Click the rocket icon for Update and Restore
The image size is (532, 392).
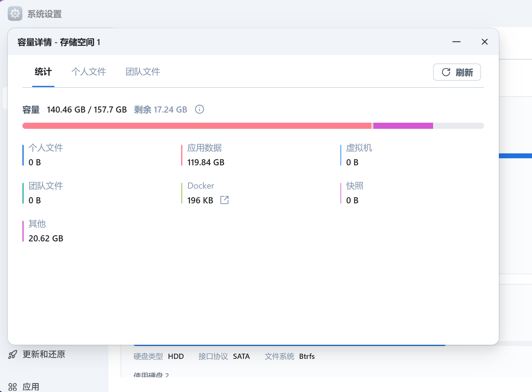coord(13,355)
